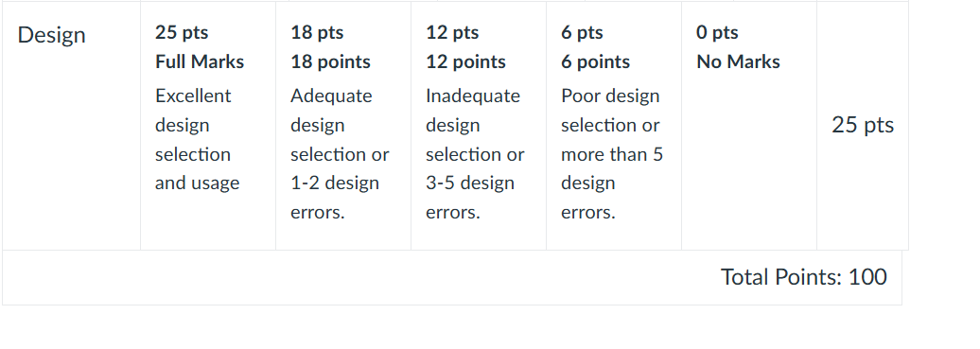Image resolution: width=980 pixels, height=349 pixels.
Task: Click the 25 pts Full Marks heading
Action: click(200, 47)
